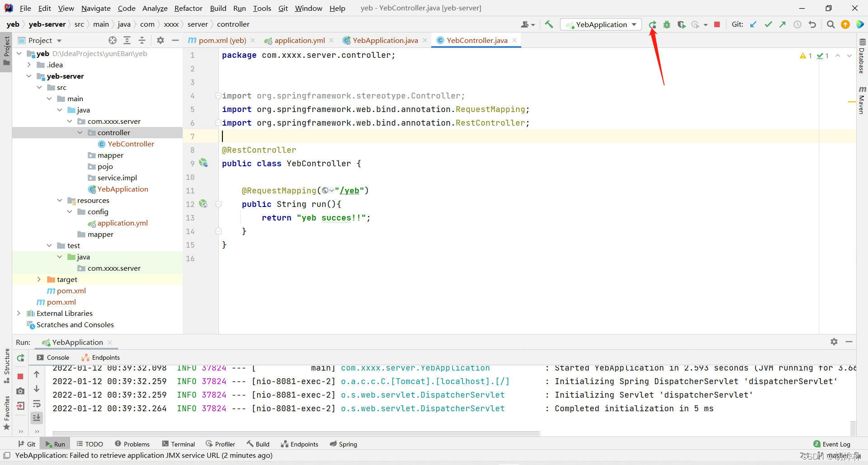868x465 pixels.
Task: Expand the target folder
Action: point(39,279)
